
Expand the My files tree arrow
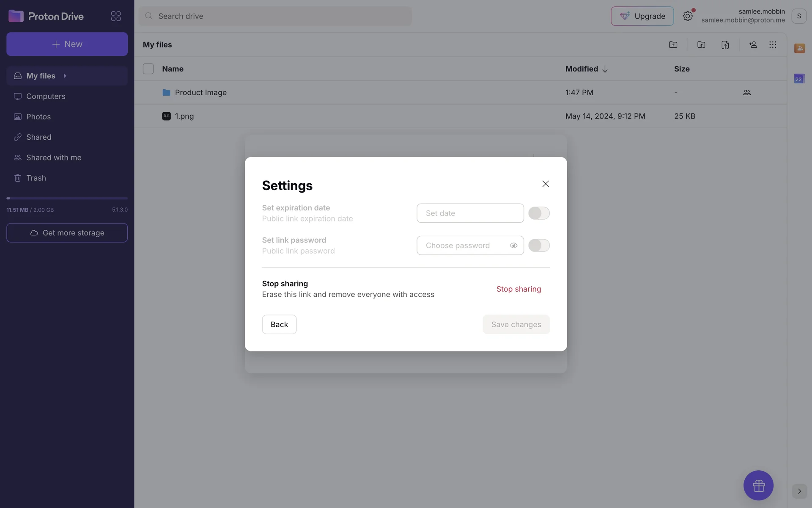(65, 76)
